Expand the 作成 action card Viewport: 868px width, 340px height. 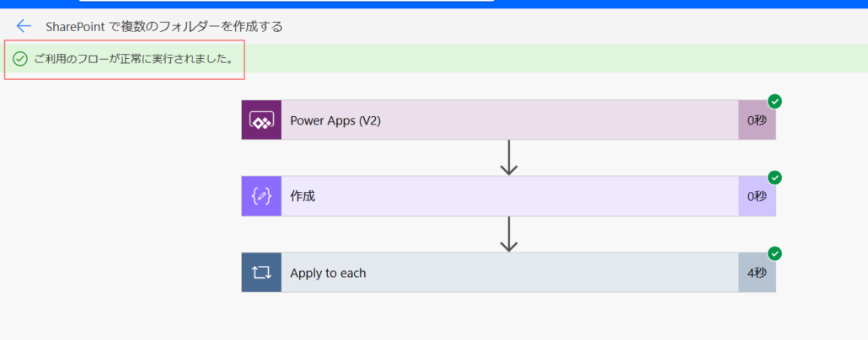(506, 196)
